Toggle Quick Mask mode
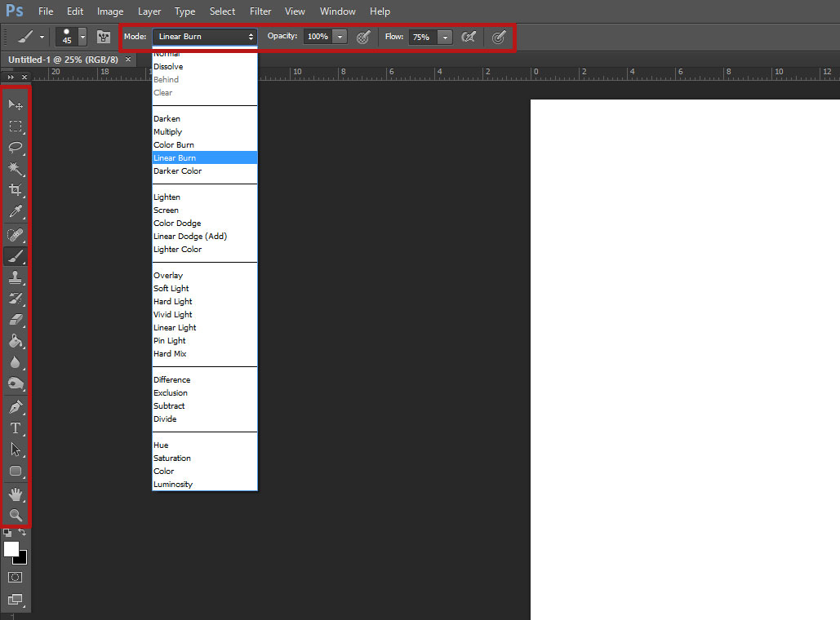This screenshot has width=840, height=620. tap(15, 577)
